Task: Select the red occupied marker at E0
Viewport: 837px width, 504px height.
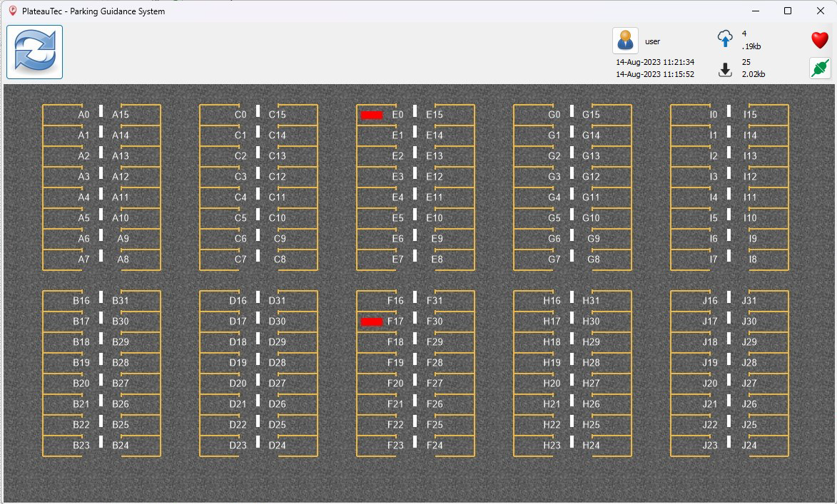Action: pyautogui.click(x=372, y=115)
